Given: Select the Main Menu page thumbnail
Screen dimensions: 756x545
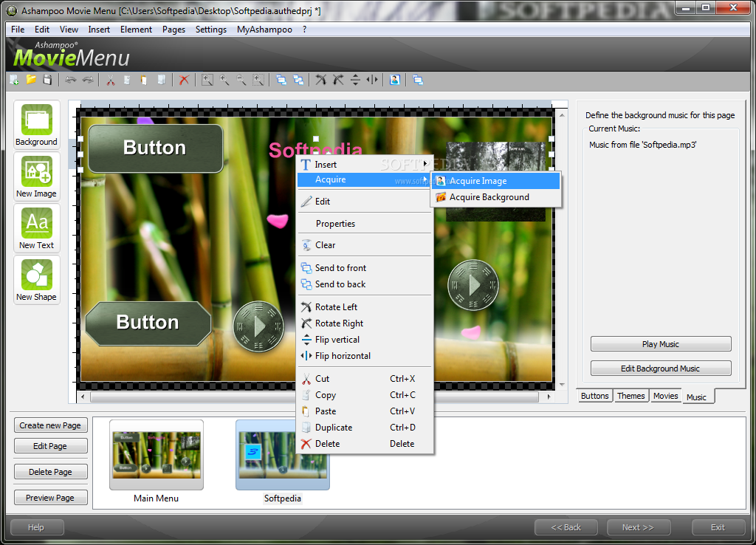Looking at the screenshot, I should coord(157,455).
